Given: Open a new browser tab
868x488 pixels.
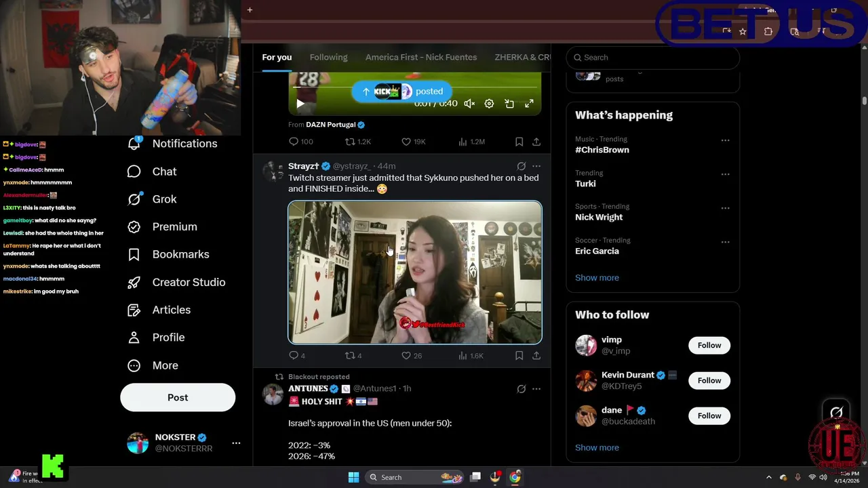Looking at the screenshot, I should 250,9.
